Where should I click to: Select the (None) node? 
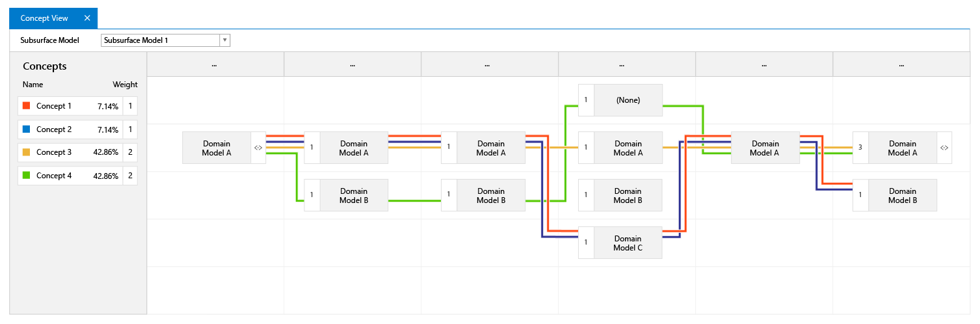coord(628,100)
